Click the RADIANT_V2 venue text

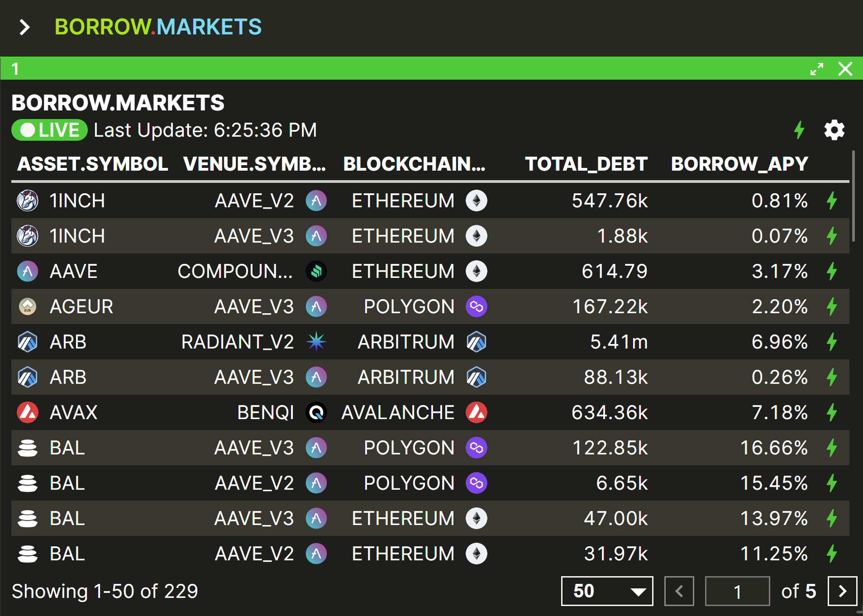coord(238,342)
